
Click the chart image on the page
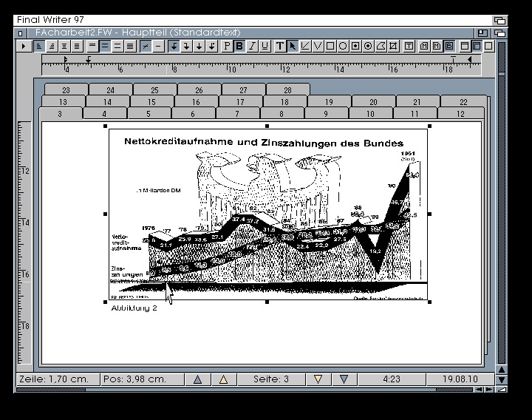269,214
